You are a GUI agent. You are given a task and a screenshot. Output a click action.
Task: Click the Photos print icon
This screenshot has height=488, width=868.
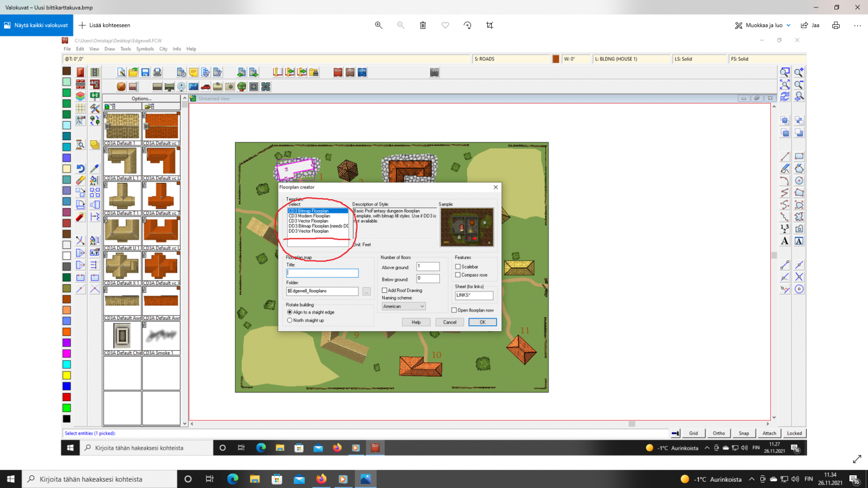[x=836, y=25]
